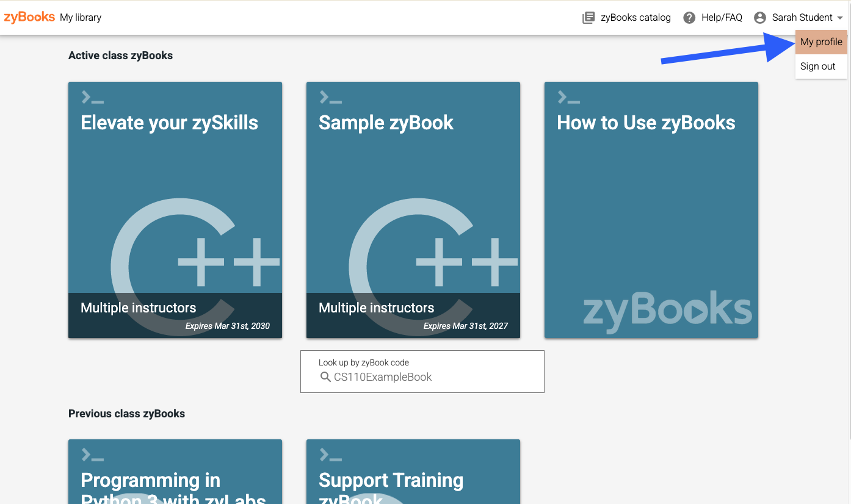Viewport: 851px width, 504px height.
Task: Click the zyBooks catalog book-stack icon
Action: coord(588,18)
